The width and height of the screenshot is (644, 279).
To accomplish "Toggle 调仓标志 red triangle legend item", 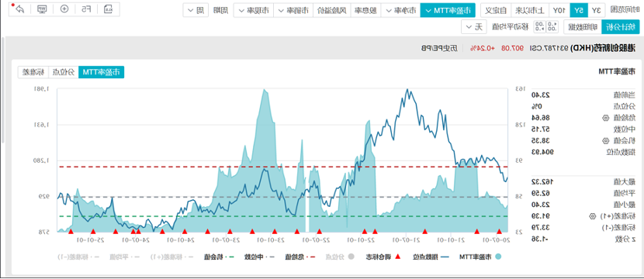I will click(x=383, y=257).
